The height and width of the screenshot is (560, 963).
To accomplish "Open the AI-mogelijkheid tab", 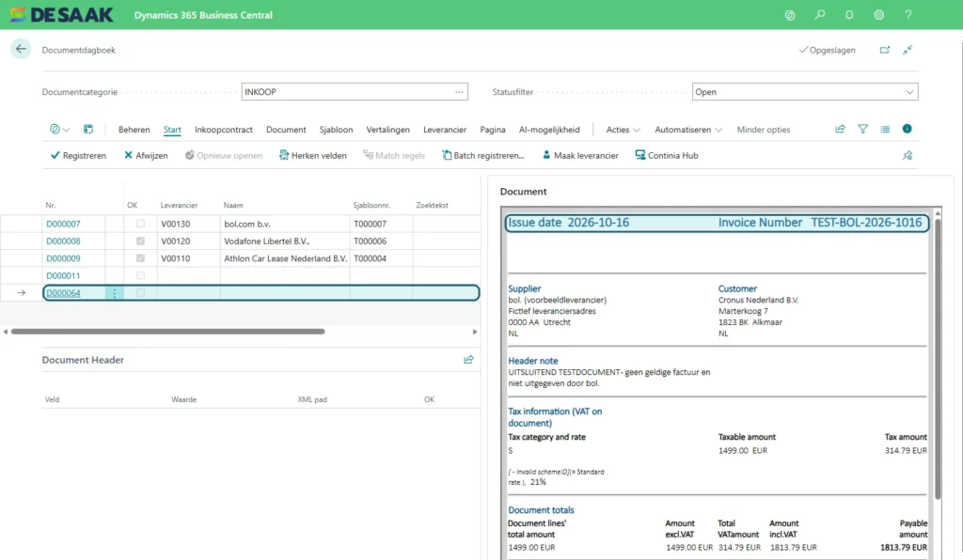I will coord(549,130).
